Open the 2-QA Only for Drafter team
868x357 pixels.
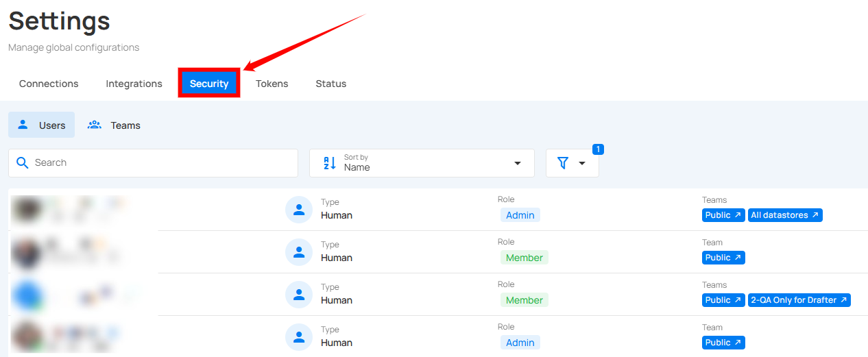[799, 300]
